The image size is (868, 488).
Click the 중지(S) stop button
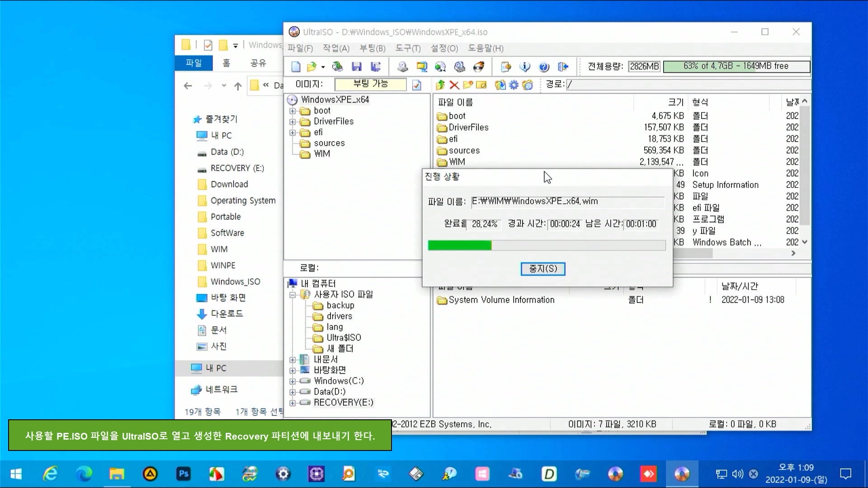(542, 269)
